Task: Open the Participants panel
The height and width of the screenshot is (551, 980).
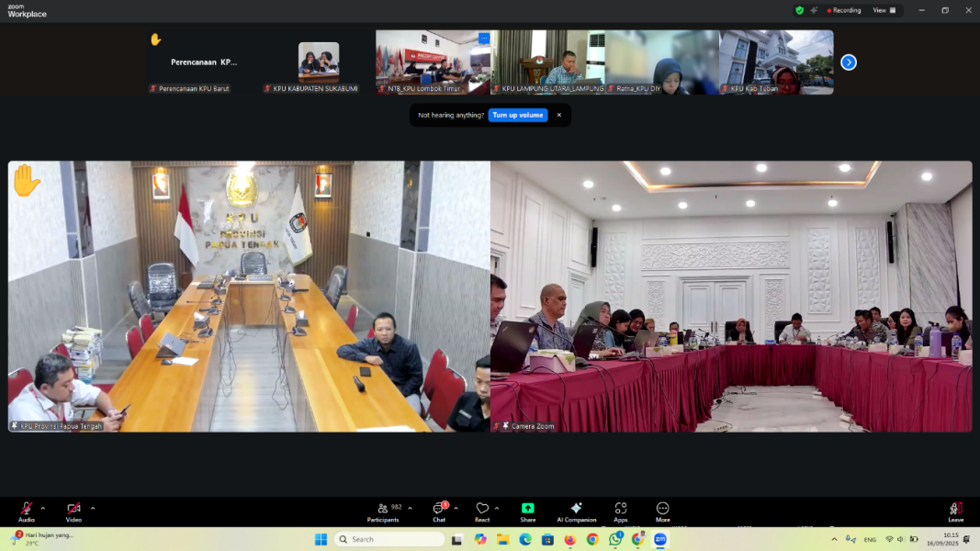Action: pyautogui.click(x=383, y=510)
